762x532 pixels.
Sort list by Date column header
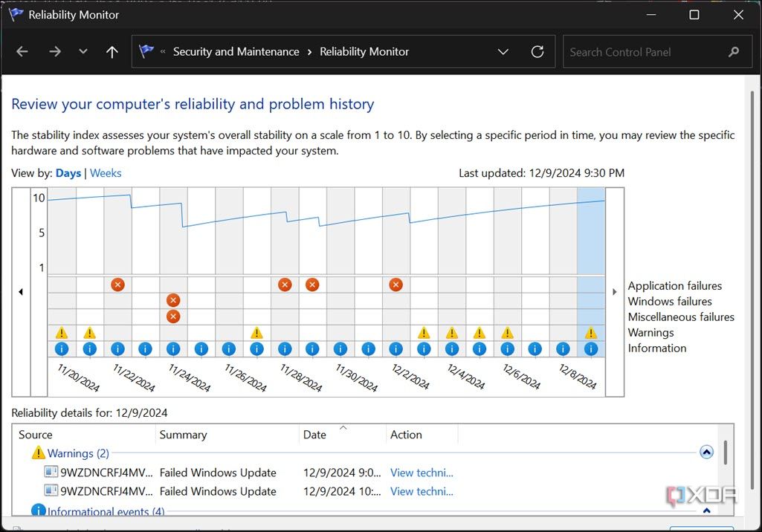343,435
